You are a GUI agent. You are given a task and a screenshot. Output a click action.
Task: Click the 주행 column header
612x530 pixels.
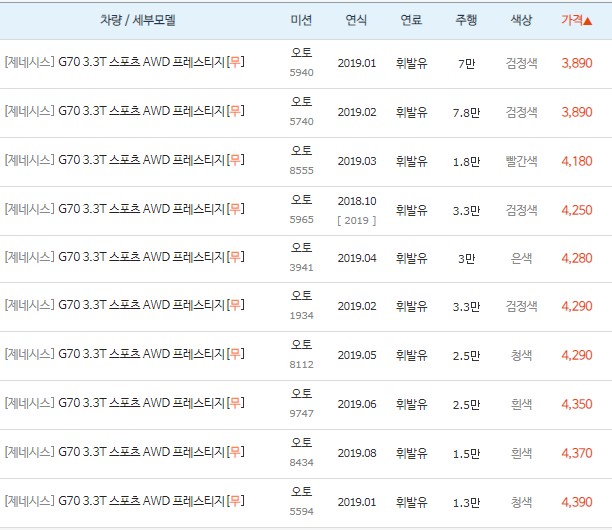[466, 20]
